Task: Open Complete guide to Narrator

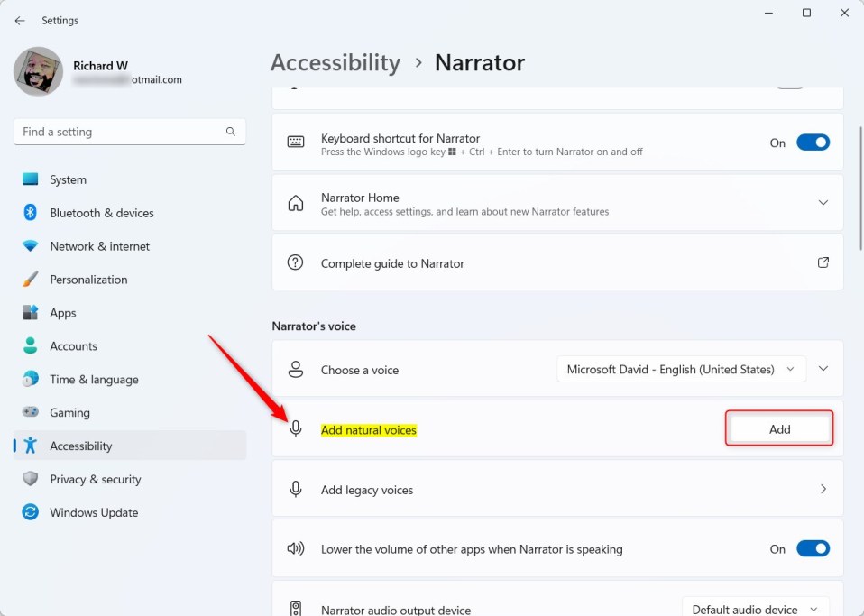Action: [x=557, y=262]
